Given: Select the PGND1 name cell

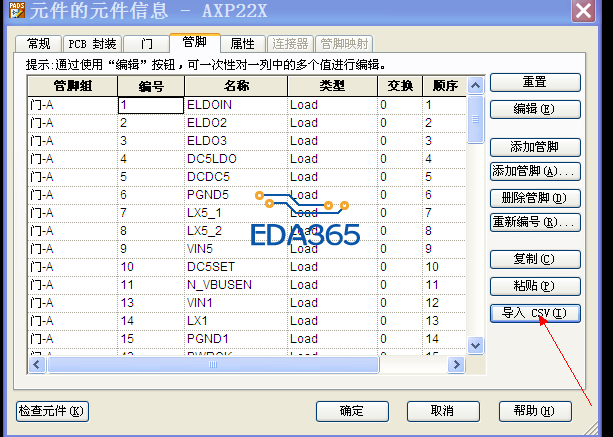Looking at the screenshot, I should tap(236, 339).
